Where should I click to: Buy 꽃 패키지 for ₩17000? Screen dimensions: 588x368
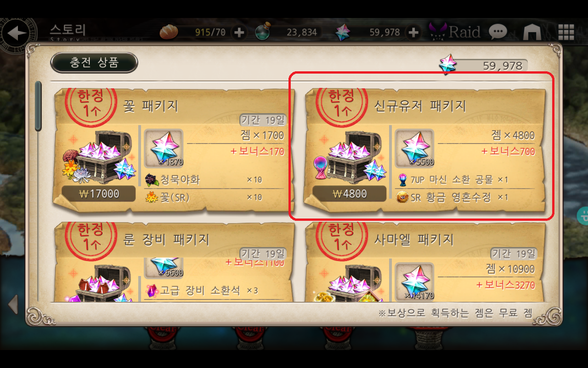point(98,194)
